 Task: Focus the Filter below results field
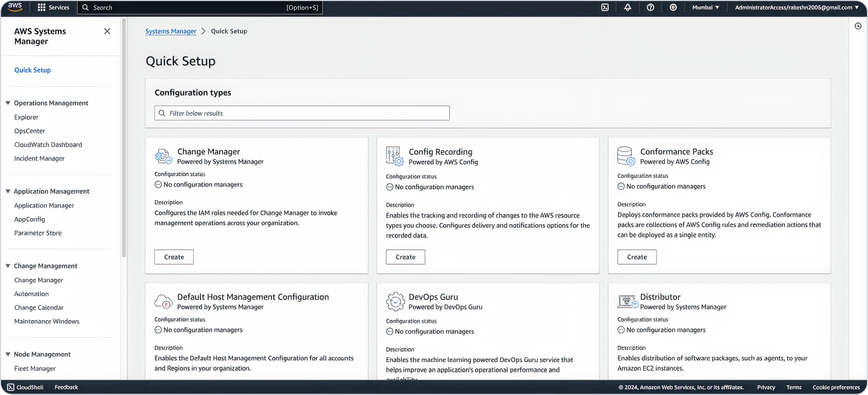[x=302, y=113]
